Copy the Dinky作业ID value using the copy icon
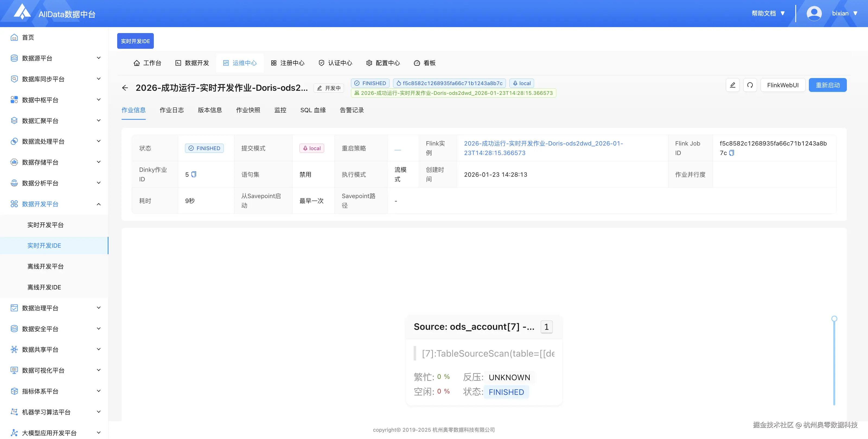Image resolution: width=868 pixels, height=439 pixels. [194, 175]
